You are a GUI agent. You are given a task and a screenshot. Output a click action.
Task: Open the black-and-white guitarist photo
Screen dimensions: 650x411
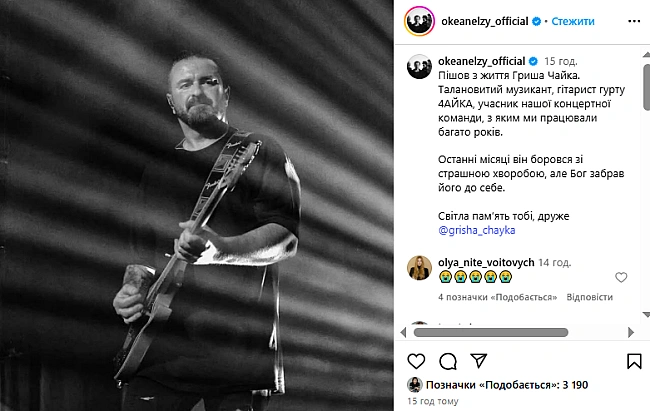(x=197, y=205)
